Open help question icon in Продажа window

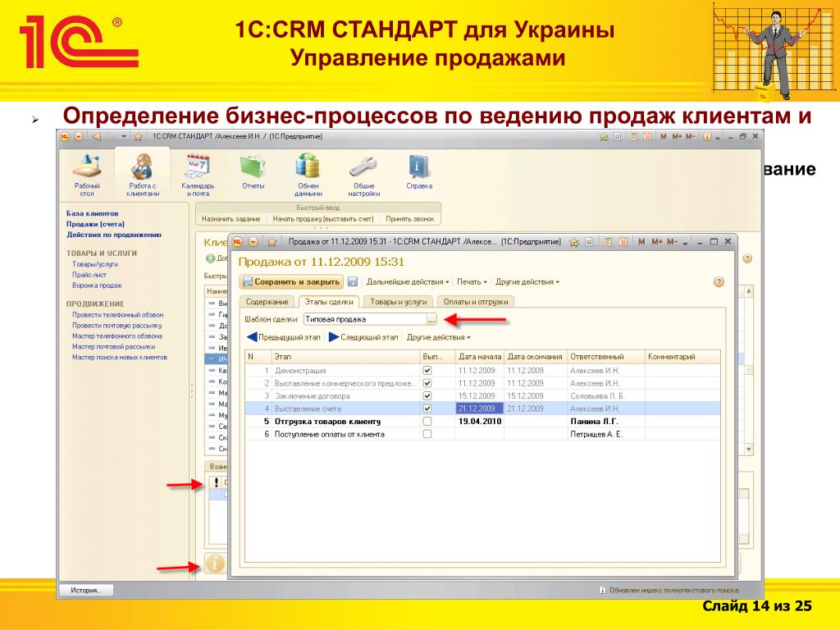[719, 282]
